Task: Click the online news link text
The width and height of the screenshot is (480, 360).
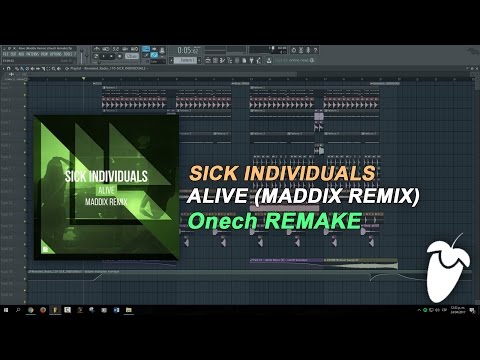Action: (292, 60)
